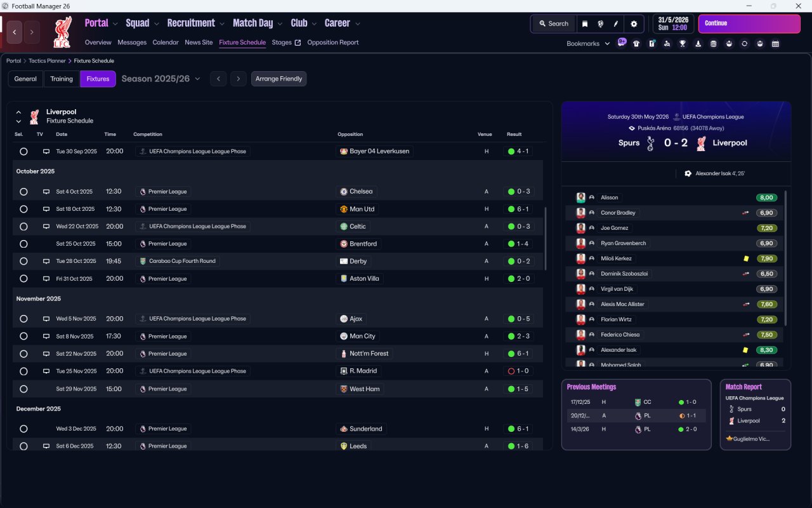Image resolution: width=812 pixels, height=508 pixels.
Task: Select the radio button for R. Madrid fixture
Action: pos(23,371)
